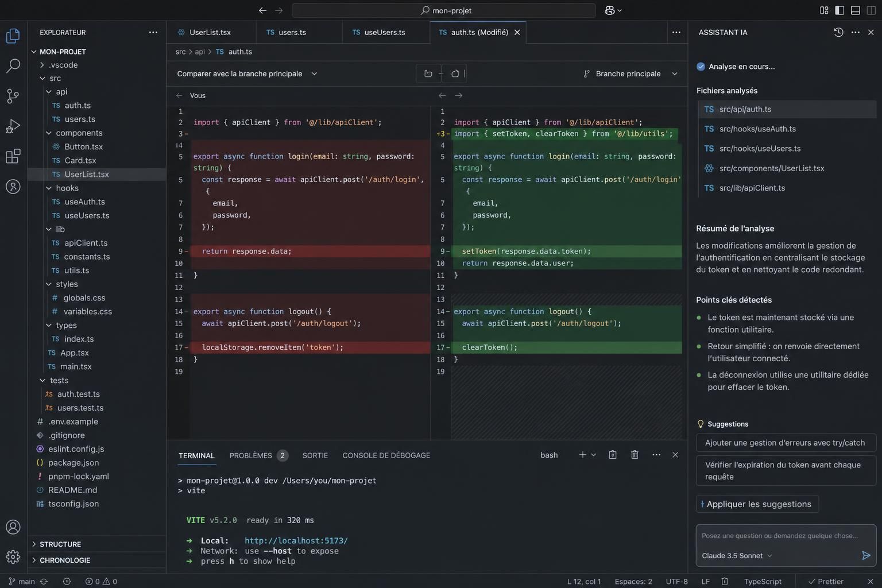This screenshot has width=882, height=588.
Task: Open the Run and Debug view
Action: [x=13, y=126]
